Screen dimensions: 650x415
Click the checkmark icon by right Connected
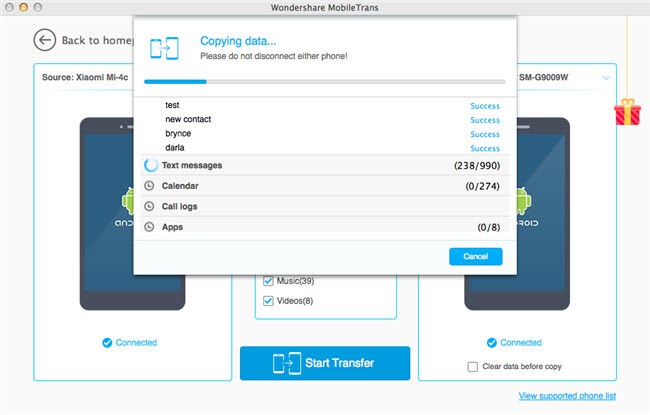tap(492, 343)
